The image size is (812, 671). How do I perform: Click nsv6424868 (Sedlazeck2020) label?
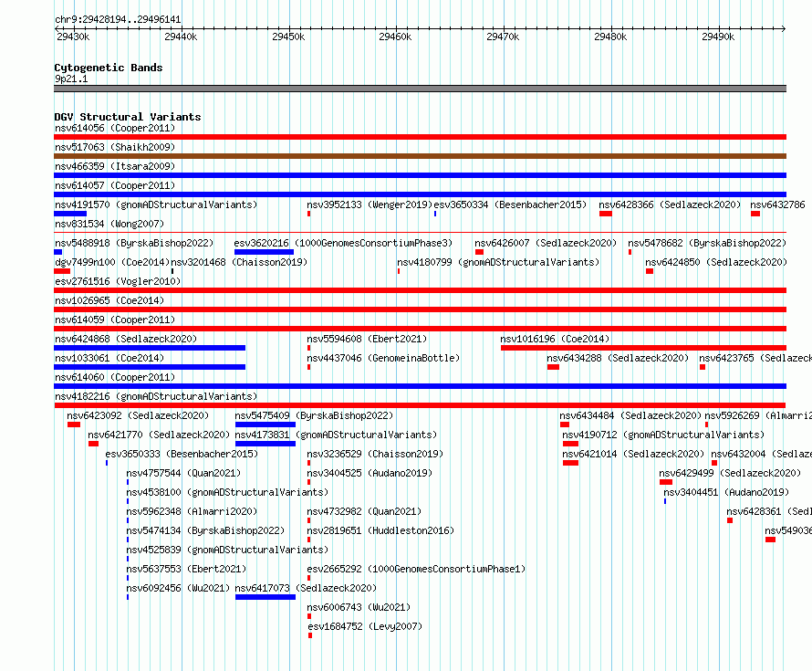coord(126,339)
